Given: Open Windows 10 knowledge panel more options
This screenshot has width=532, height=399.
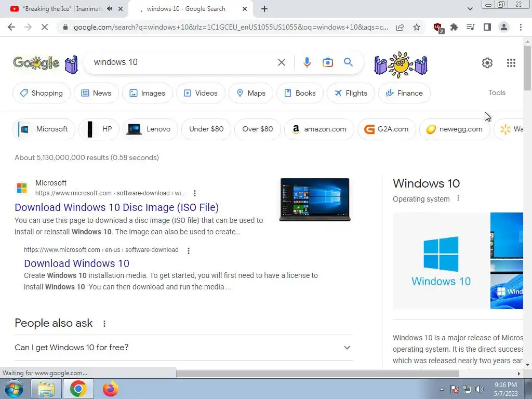Looking at the screenshot, I should (x=458, y=198).
